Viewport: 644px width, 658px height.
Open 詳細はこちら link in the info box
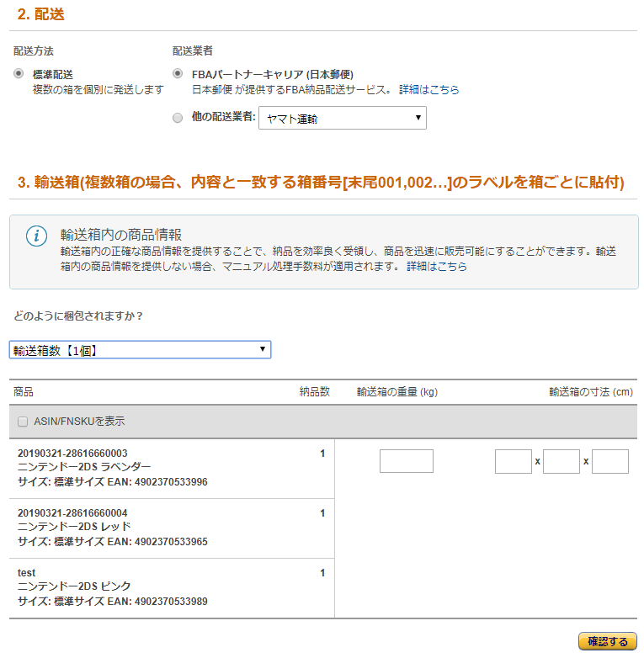point(437,267)
